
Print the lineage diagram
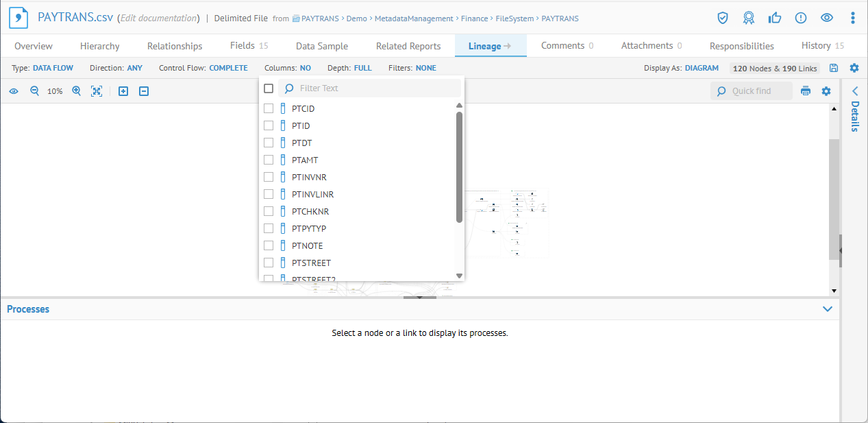[806, 90]
